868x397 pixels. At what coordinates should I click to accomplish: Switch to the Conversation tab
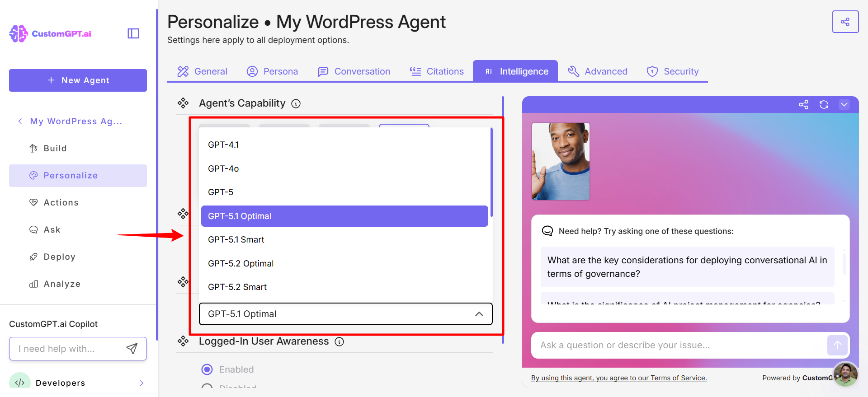click(354, 71)
